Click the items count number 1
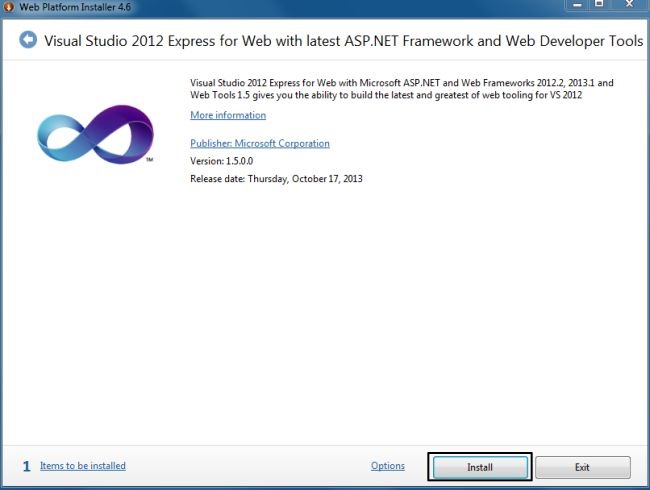 (x=27, y=466)
